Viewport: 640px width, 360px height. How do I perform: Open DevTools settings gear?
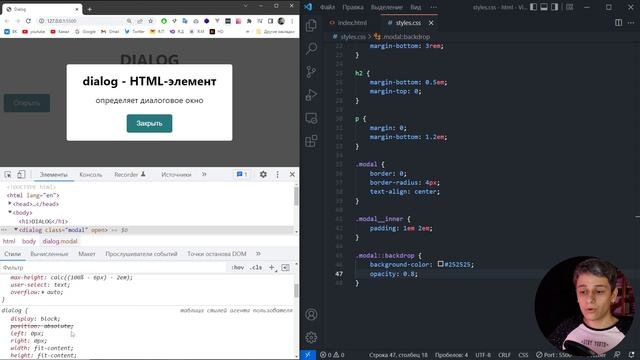click(263, 174)
